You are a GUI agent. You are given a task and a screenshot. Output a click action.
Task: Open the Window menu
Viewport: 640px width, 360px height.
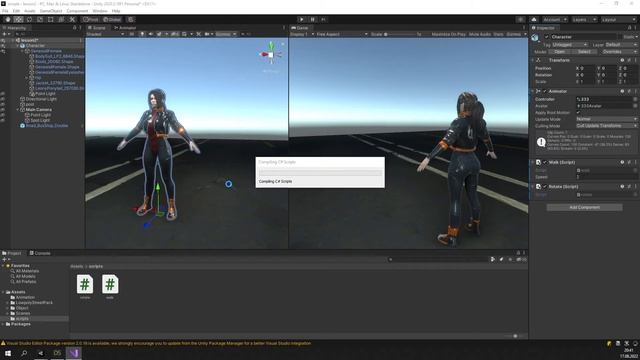click(100, 11)
